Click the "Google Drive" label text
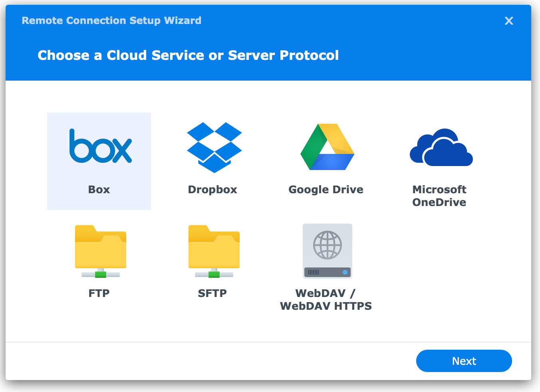The width and height of the screenshot is (540, 392). tap(326, 190)
